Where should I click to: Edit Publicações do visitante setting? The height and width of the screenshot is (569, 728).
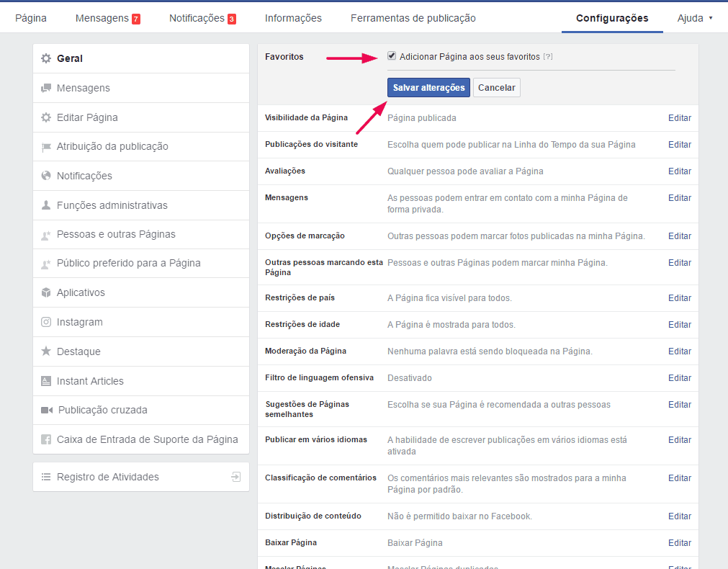tap(680, 145)
